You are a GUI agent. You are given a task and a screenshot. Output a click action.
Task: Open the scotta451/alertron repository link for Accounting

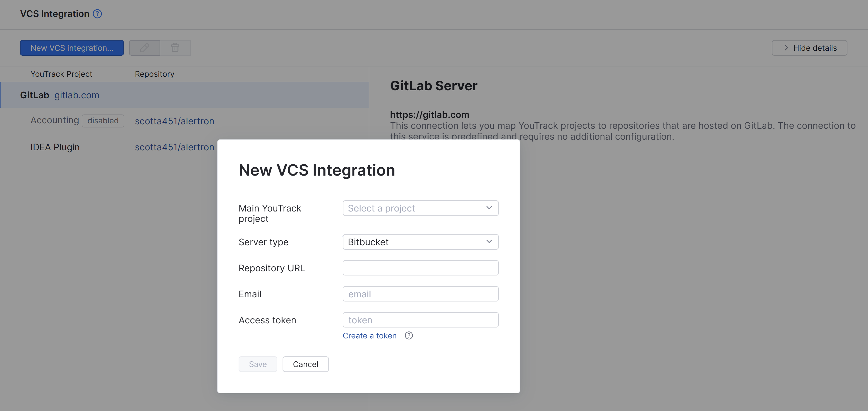pyautogui.click(x=175, y=121)
